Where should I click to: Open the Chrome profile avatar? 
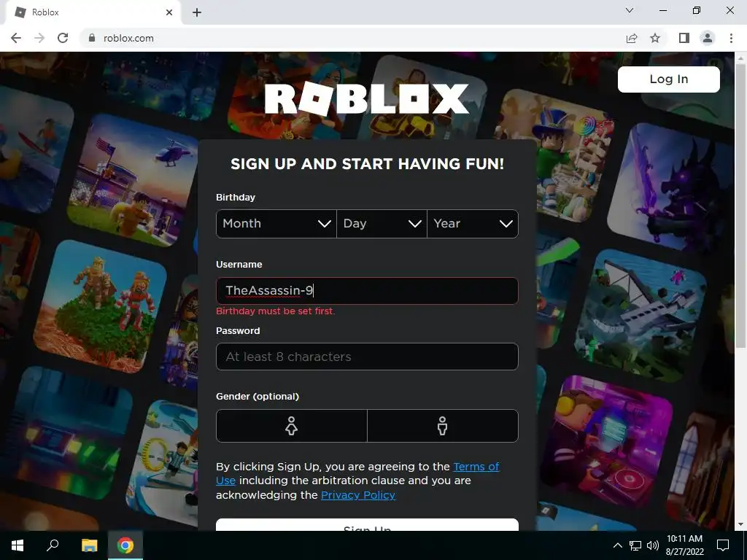708,38
